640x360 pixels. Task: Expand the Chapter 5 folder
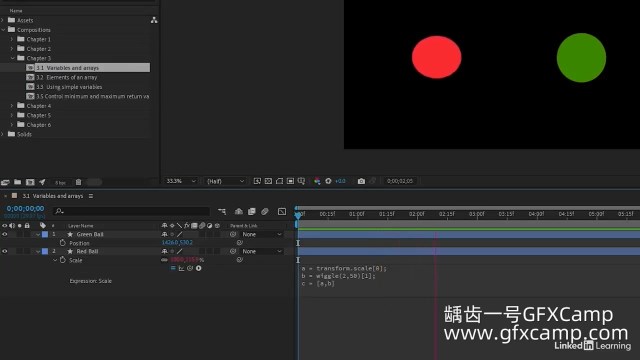[12, 115]
